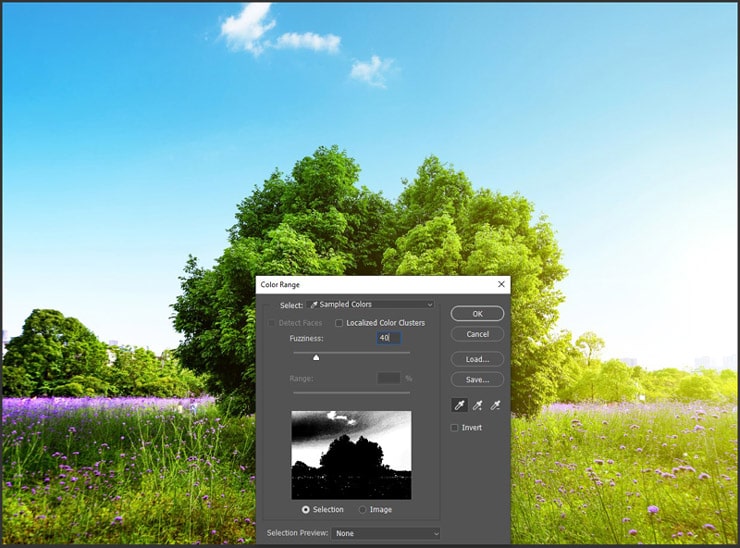This screenshot has height=548, width=740.
Task: Click the white cloud in the photo
Action: (x=248, y=27)
